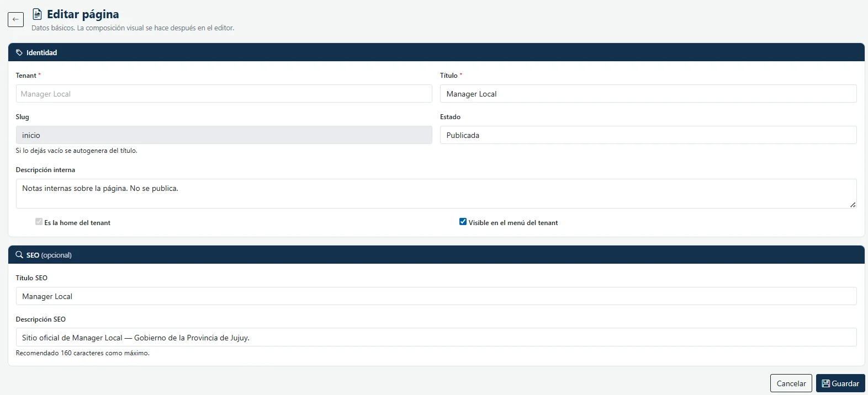Click the 'Visible en el menú del tenant' label
Image resolution: width=868 pixels, height=395 pixels.
click(x=513, y=223)
